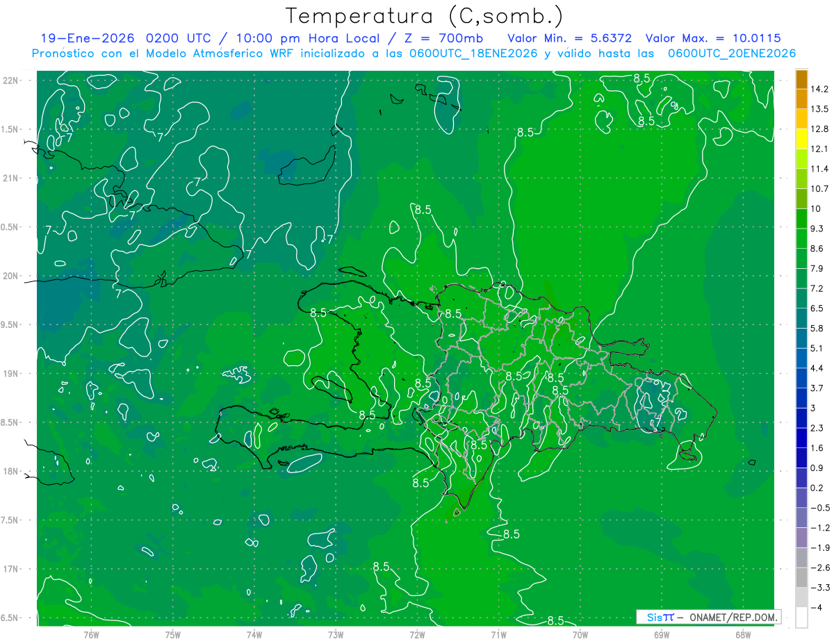
Task: Click the '69W' longitude label
Action: coord(662,634)
